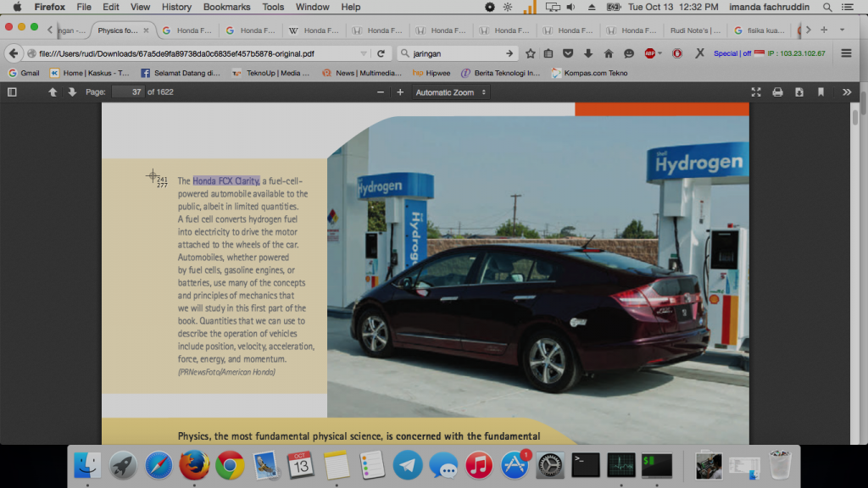
Task: Click the X extension toolbar icon
Action: click(700, 53)
